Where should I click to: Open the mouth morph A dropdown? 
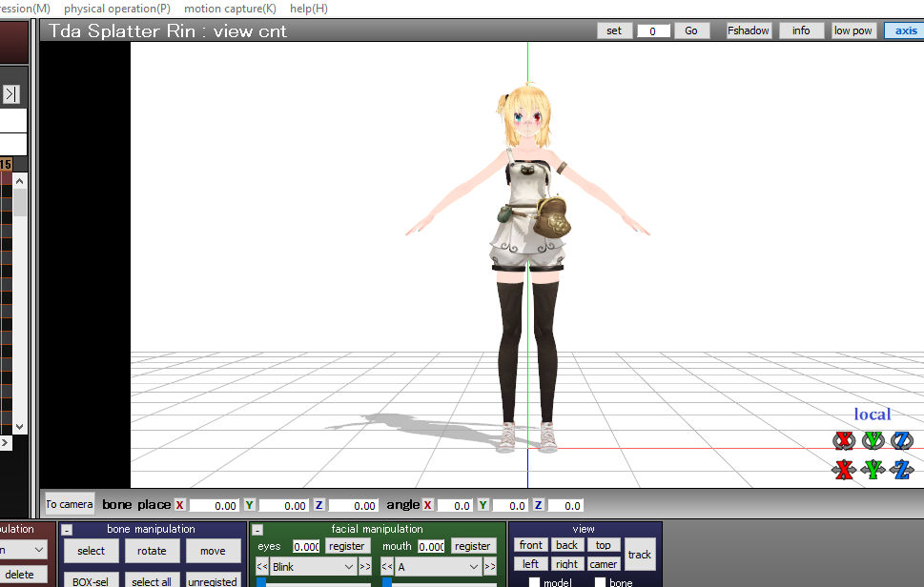(438, 567)
